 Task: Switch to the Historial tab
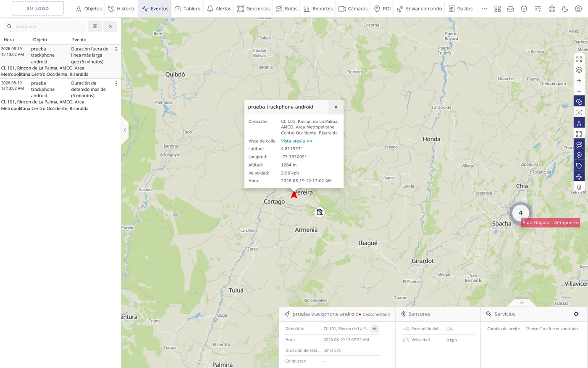[122, 8]
